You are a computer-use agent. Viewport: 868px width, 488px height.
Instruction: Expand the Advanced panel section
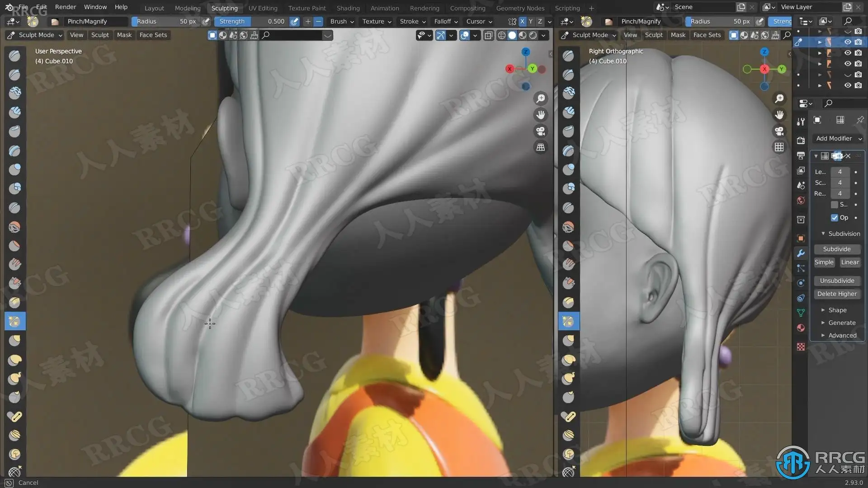(x=842, y=335)
